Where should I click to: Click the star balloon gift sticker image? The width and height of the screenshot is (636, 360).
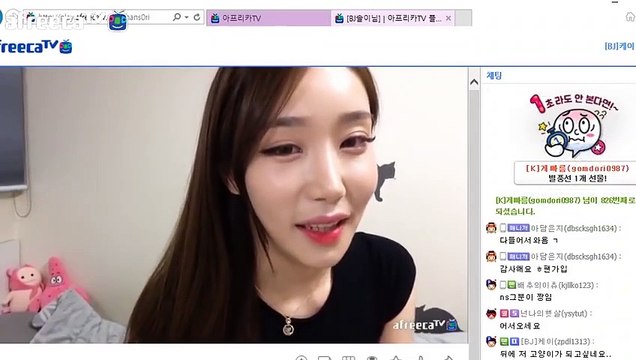coord(574,126)
